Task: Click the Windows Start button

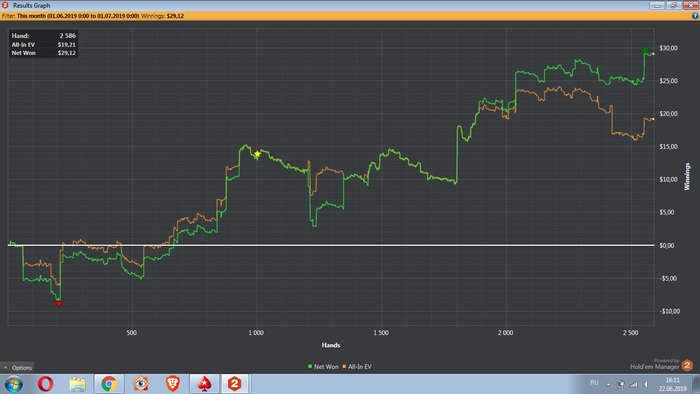Action: pos(13,384)
